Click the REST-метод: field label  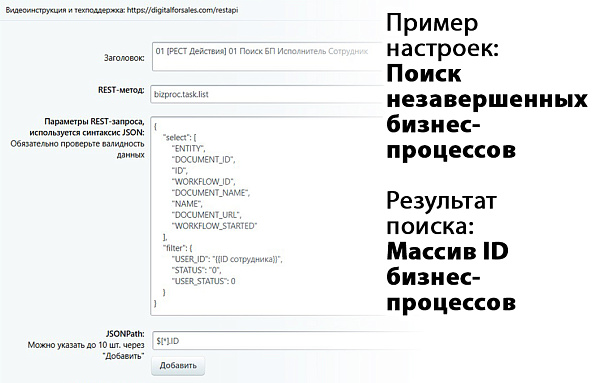(x=121, y=90)
